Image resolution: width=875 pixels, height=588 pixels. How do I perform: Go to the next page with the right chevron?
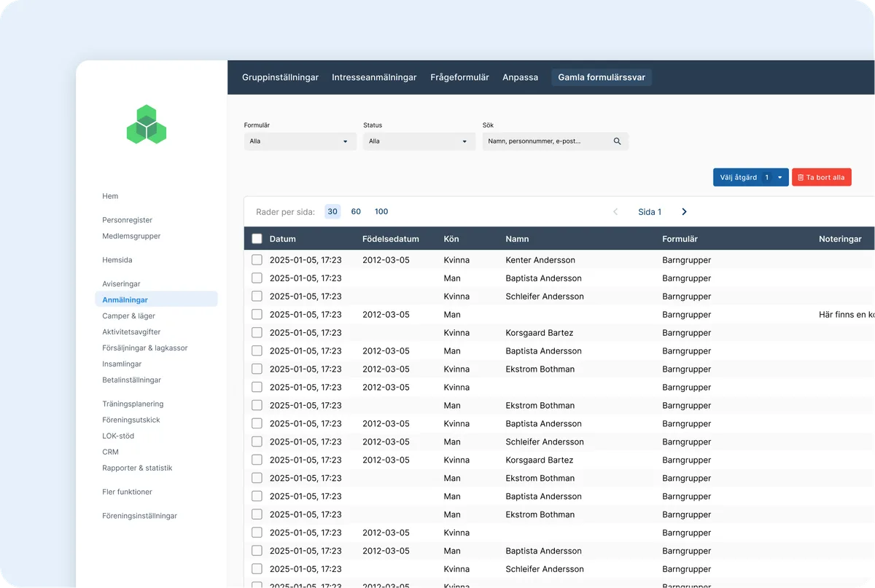click(684, 212)
